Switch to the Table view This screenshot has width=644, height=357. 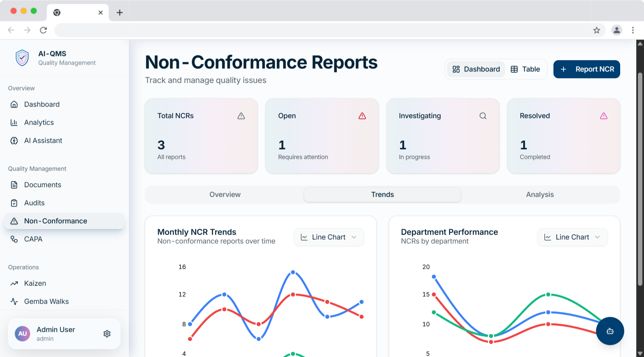tap(525, 69)
